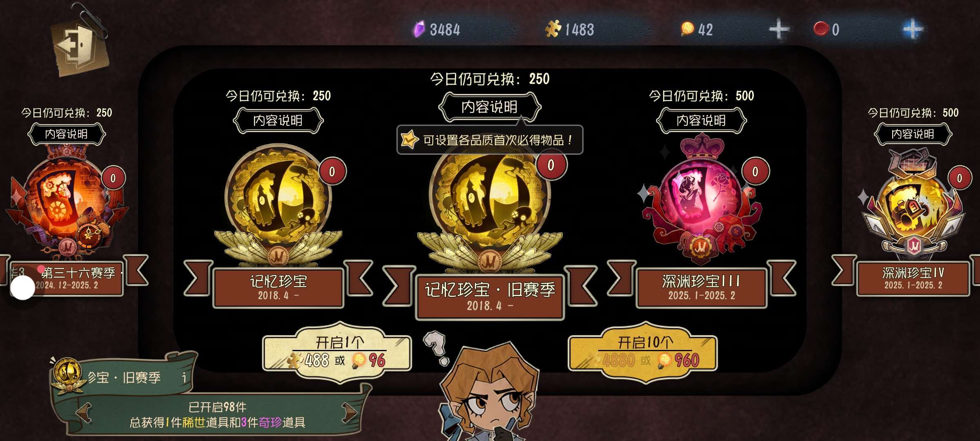This screenshot has height=441, width=980.
Task: Select the left 记忆珍宝 essence orb
Action: coord(278,204)
